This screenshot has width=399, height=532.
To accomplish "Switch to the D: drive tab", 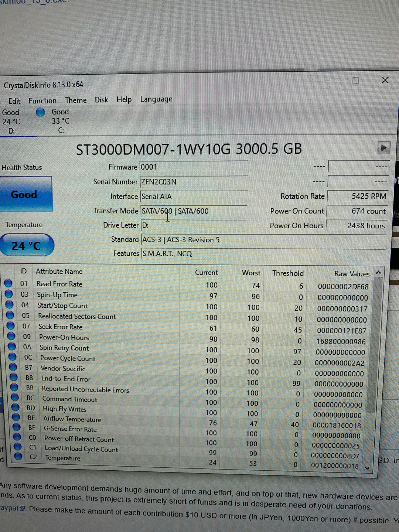I will click(x=12, y=122).
